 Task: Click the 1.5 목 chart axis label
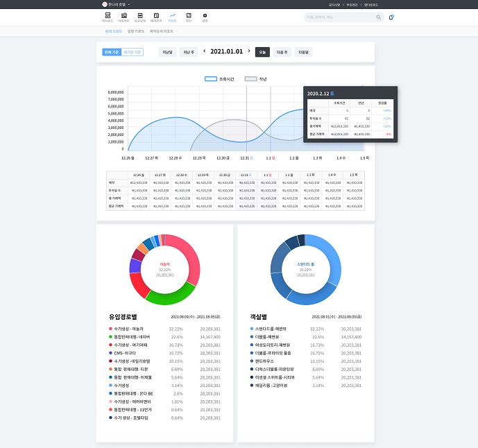point(365,158)
